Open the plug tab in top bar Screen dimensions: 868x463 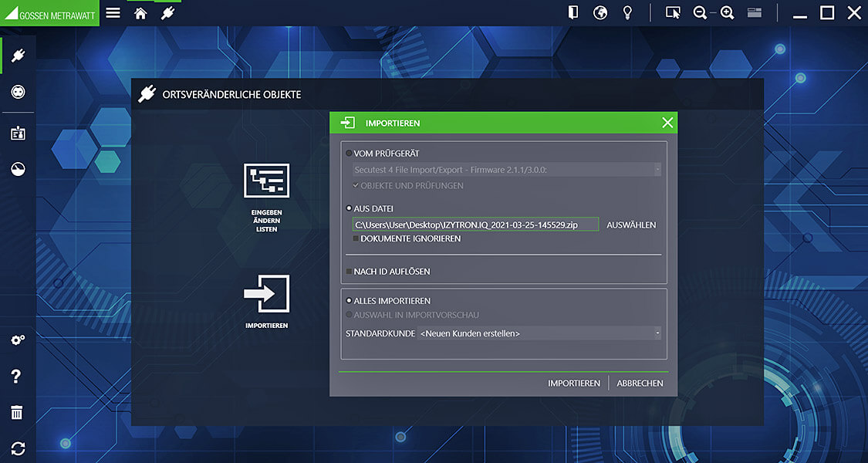[x=167, y=13]
